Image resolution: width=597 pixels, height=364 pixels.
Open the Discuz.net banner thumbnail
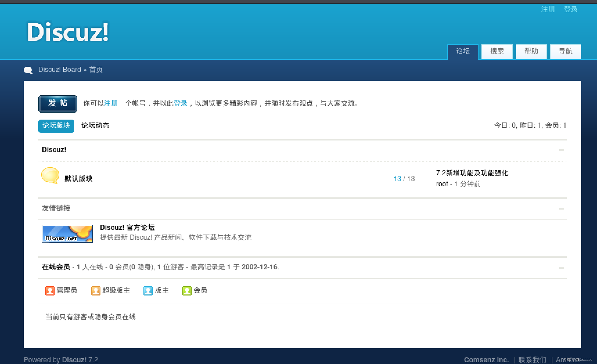tap(67, 233)
